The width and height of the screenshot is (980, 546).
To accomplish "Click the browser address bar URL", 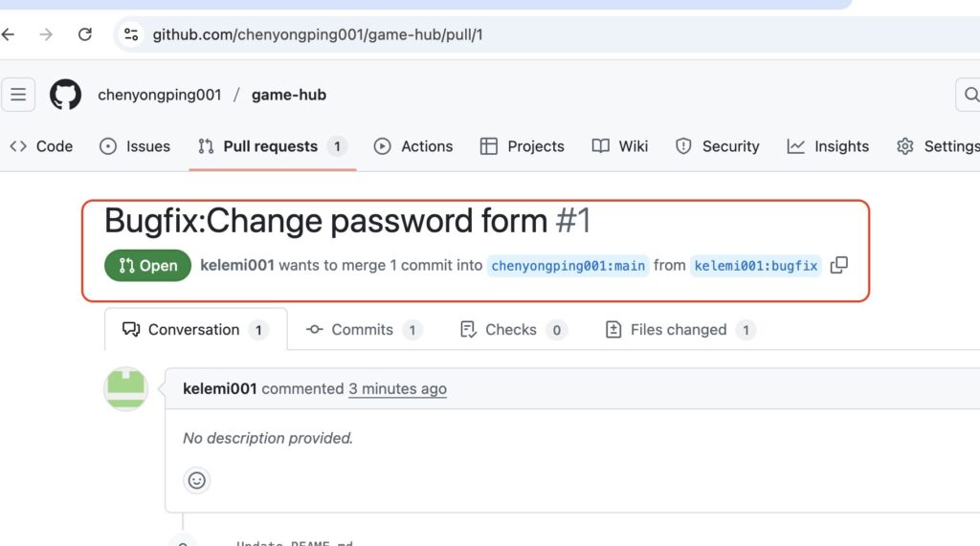I will [318, 34].
